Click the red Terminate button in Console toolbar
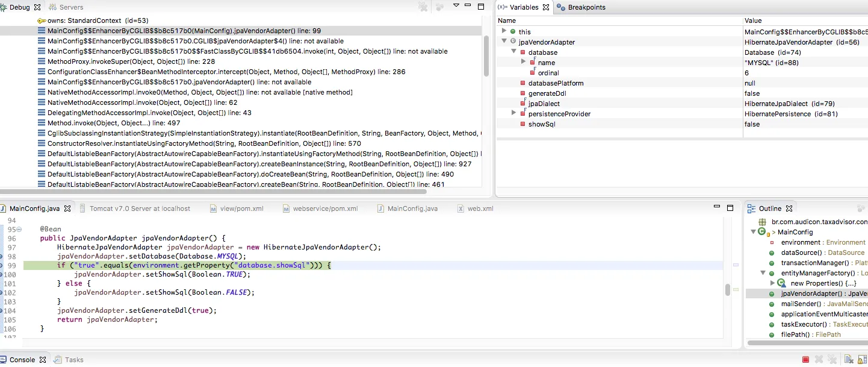This screenshot has width=868, height=367. [x=805, y=360]
